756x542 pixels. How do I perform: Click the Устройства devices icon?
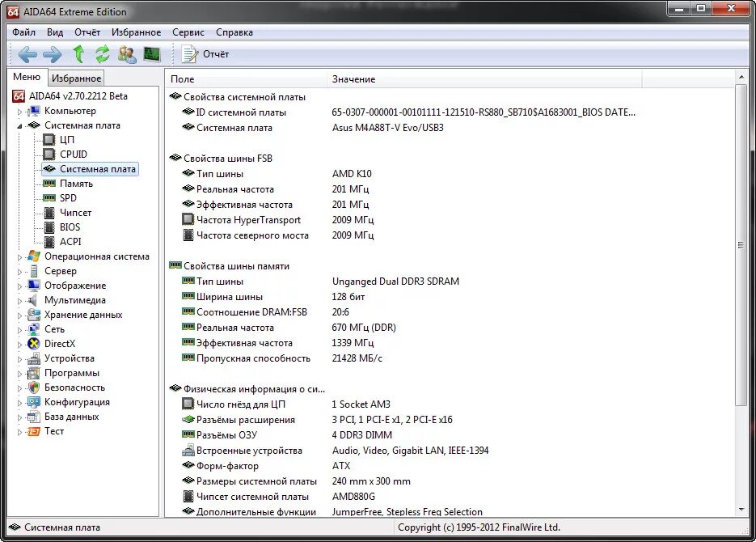tap(34, 358)
